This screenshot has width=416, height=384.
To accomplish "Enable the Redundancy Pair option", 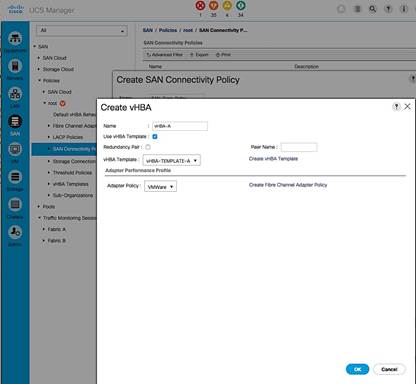I will (148, 147).
